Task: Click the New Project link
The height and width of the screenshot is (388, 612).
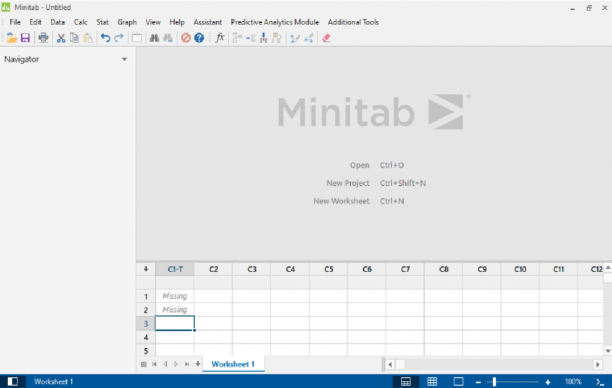Action: pyautogui.click(x=348, y=183)
